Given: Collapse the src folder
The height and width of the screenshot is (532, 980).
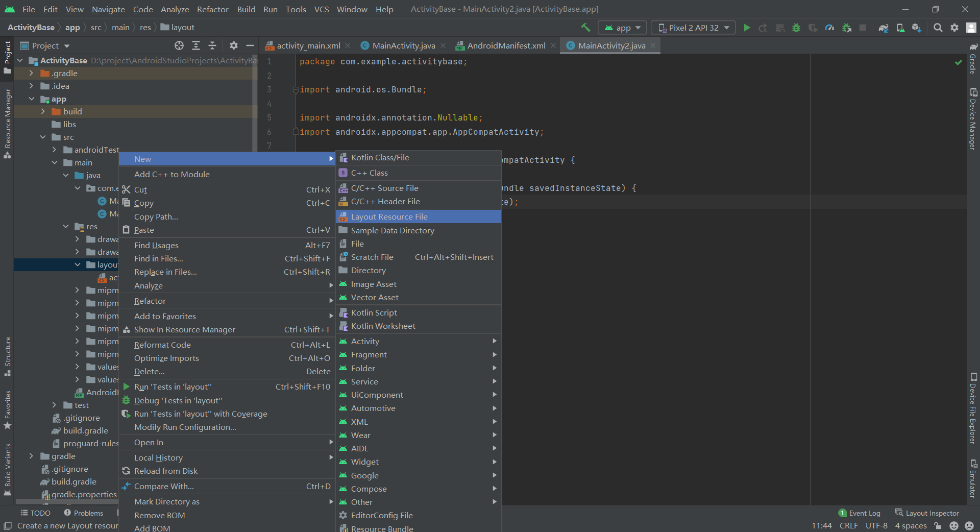Looking at the screenshot, I should [x=43, y=137].
